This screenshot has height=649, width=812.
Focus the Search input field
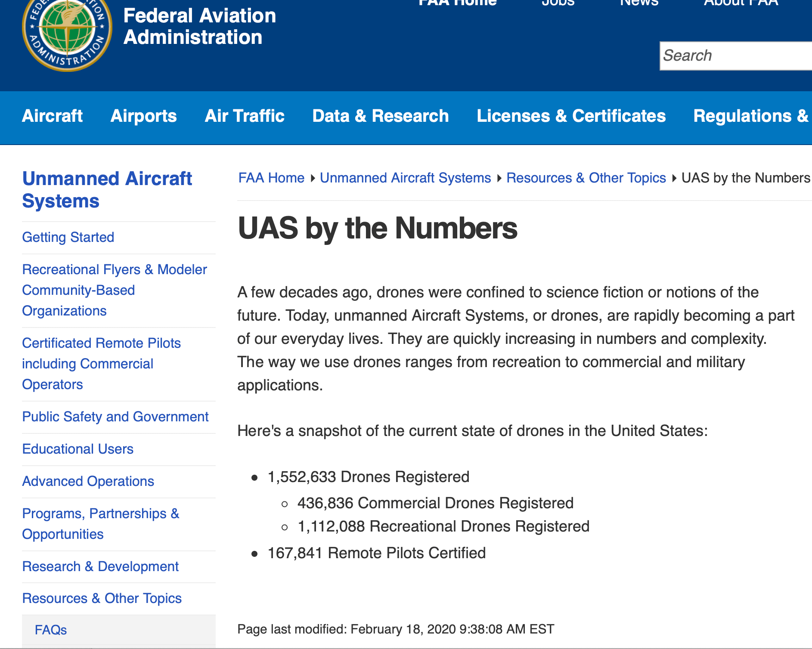[x=736, y=56]
